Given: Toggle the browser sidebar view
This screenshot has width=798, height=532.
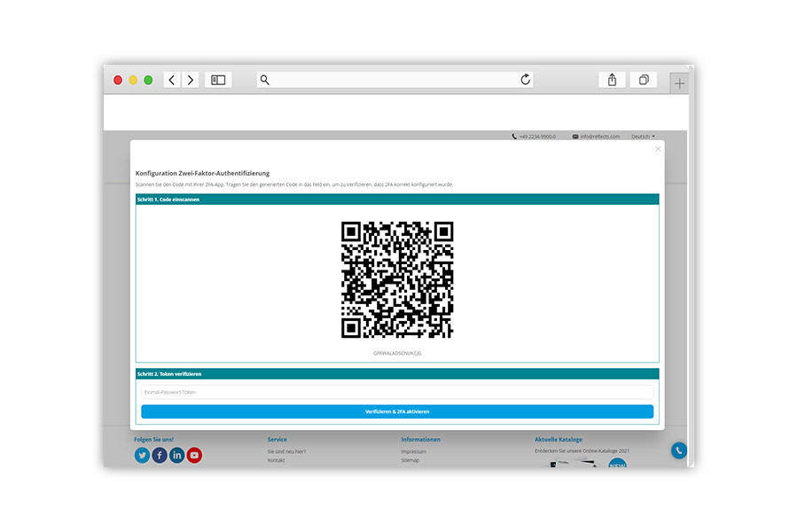Looking at the screenshot, I should [218, 80].
